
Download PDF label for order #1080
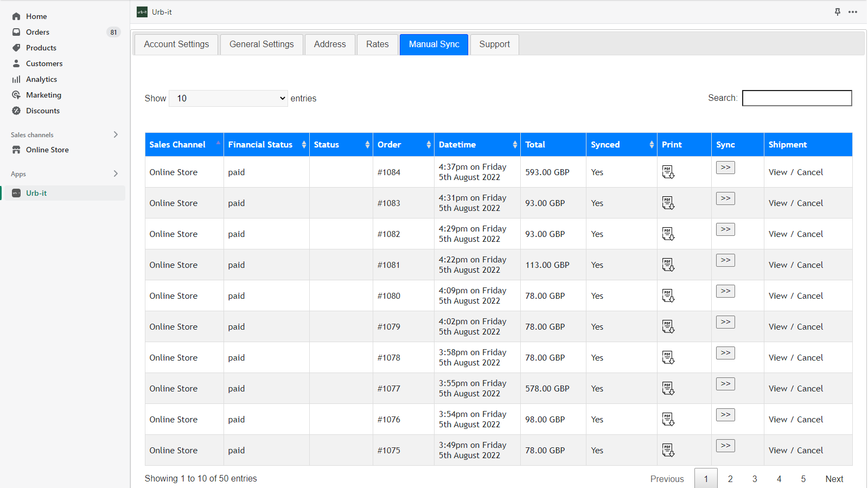(x=668, y=296)
